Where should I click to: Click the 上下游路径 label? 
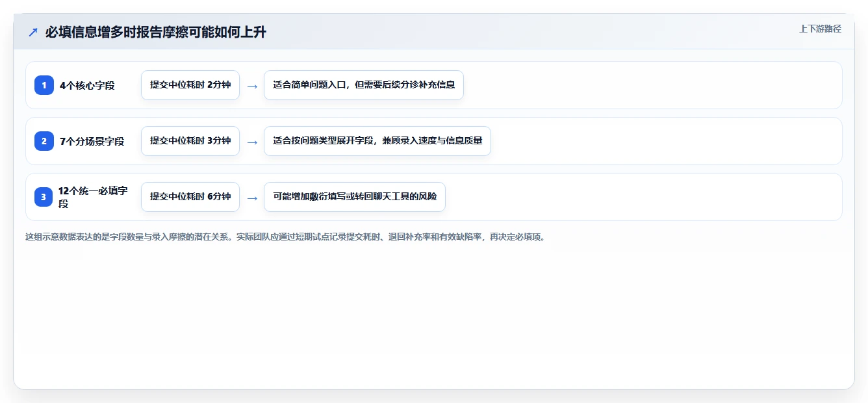(x=820, y=29)
